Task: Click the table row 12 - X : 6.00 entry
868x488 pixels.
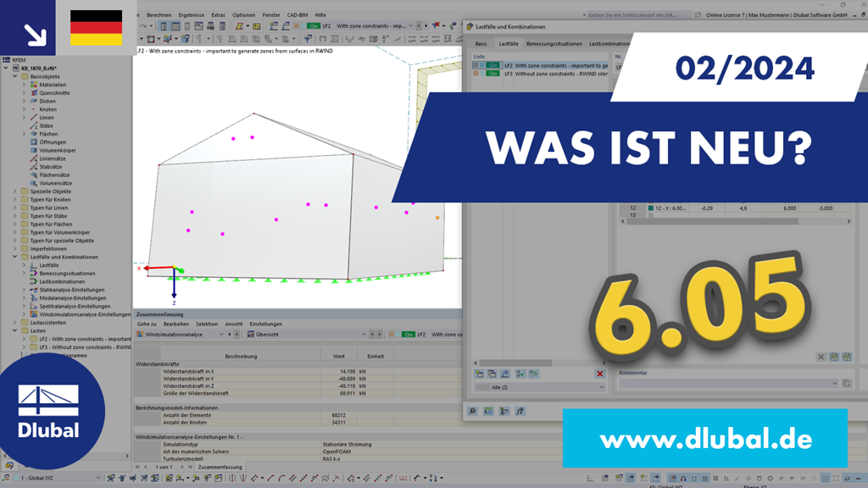Action: coord(671,208)
